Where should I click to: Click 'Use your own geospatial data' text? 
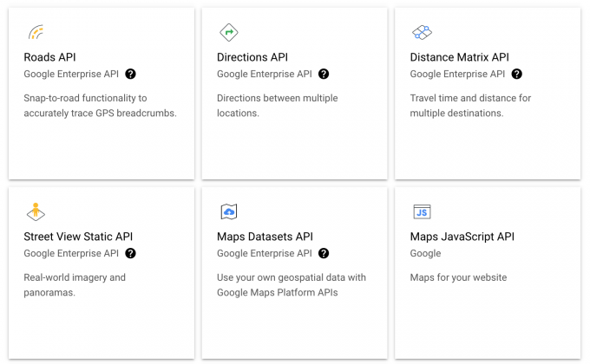(292, 285)
